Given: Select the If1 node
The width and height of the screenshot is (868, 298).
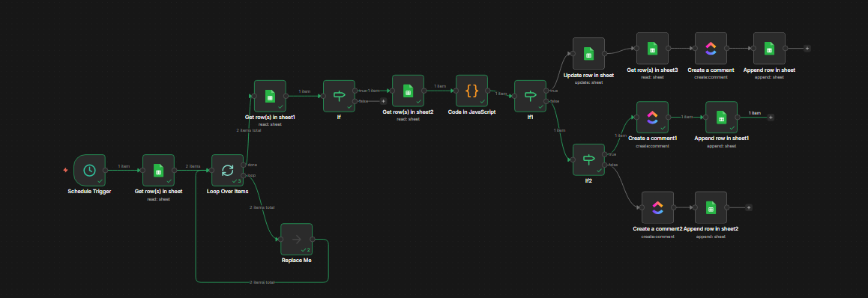Looking at the screenshot, I should pos(531,96).
